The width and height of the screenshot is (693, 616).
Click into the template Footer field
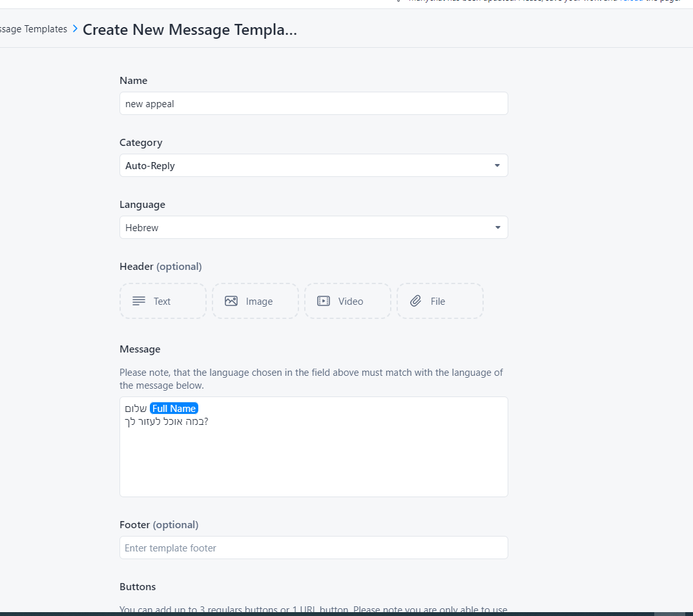click(x=313, y=548)
